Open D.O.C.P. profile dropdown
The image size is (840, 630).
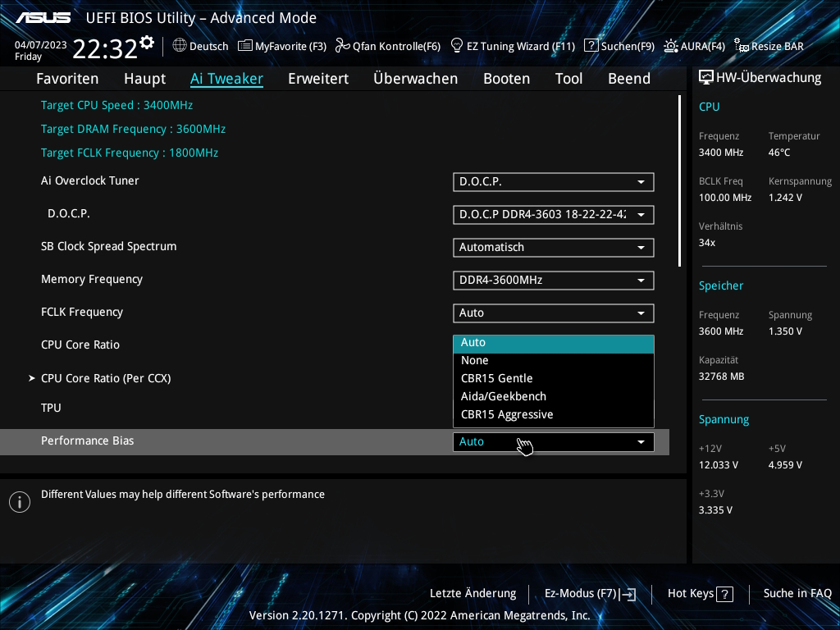click(x=554, y=214)
